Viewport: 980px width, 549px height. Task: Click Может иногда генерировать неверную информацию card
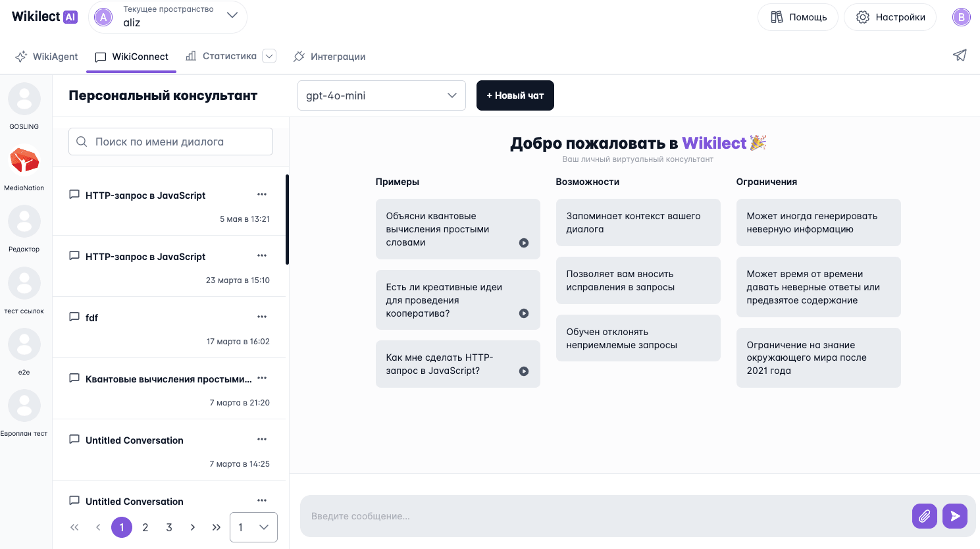pyautogui.click(x=818, y=222)
